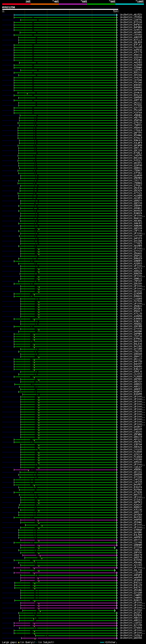
Task: Open hit UniRef100_C5YMX6
Action: (x=131, y=17)
